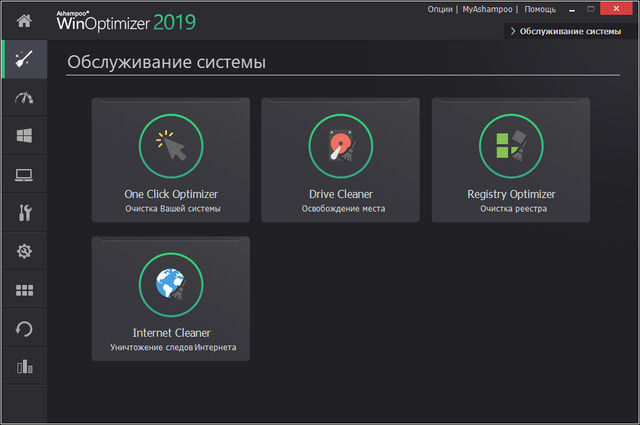Open the Windows logo customization section
This screenshot has height=425, width=640.
point(24,135)
